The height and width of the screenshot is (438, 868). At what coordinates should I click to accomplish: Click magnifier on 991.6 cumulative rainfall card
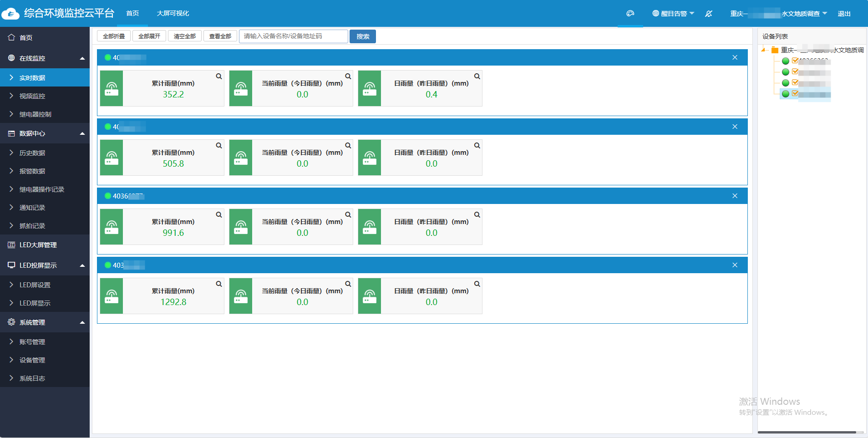point(219,215)
